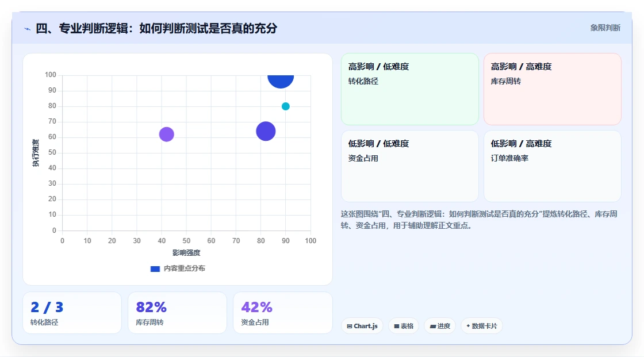Image resolution: width=644 pixels, height=357 pixels.
Task: Toggle the 内容重点分布 legend swatch
Action: tap(155, 268)
